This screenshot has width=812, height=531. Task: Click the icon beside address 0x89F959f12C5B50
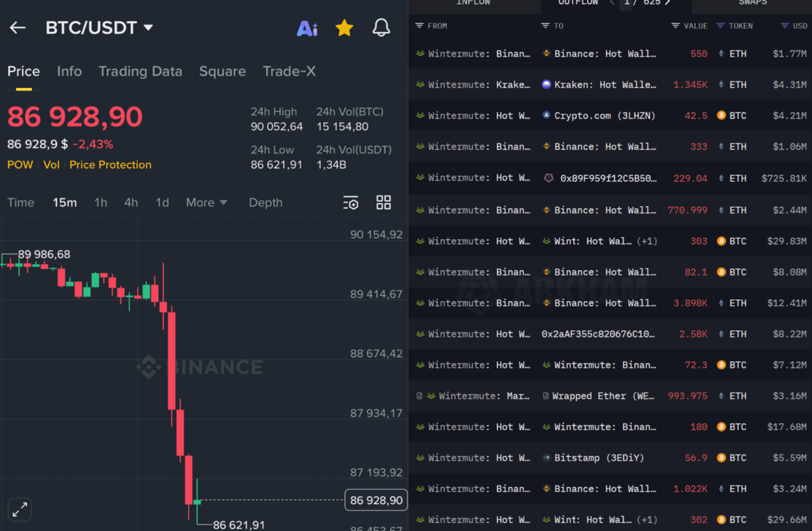tap(548, 178)
